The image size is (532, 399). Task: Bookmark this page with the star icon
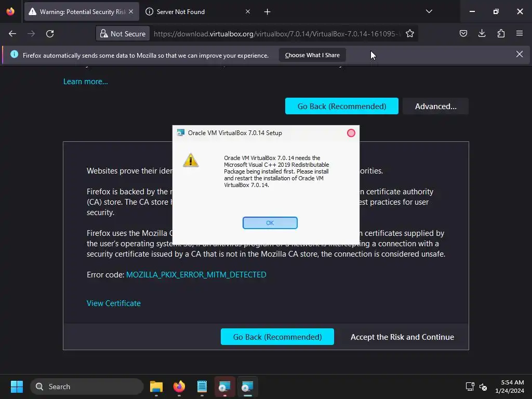pyautogui.click(x=410, y=34)
